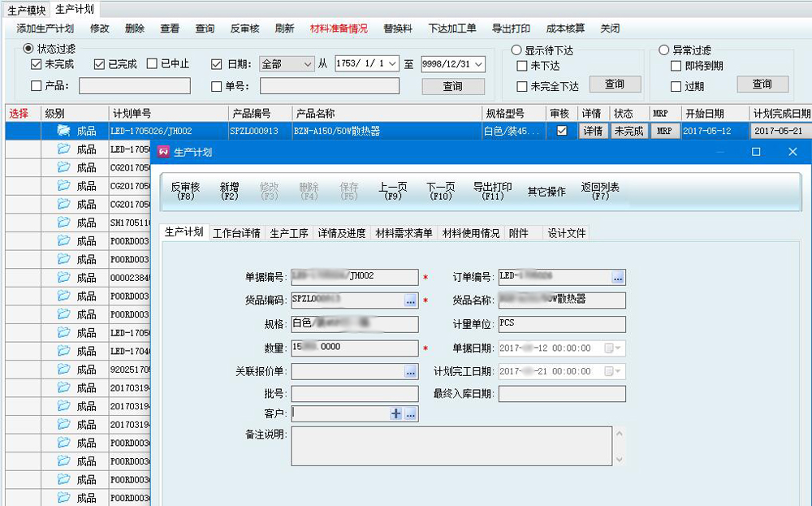Screen dimensions: 812x506
Task: Click 导出打印 (F11) in the dialog
Action: [x=492, y=191]
